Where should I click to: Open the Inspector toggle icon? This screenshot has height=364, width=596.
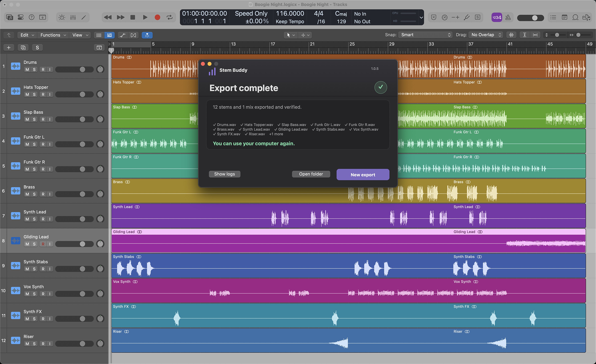pos(21,17)
